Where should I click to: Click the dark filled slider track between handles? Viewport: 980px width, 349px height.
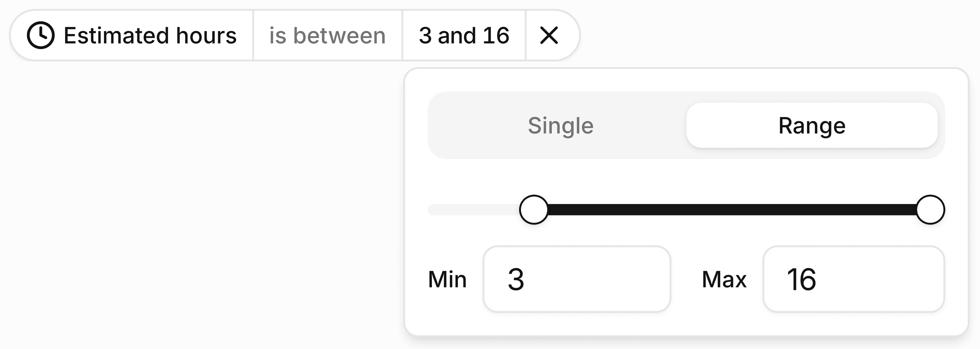coord(730,210)
